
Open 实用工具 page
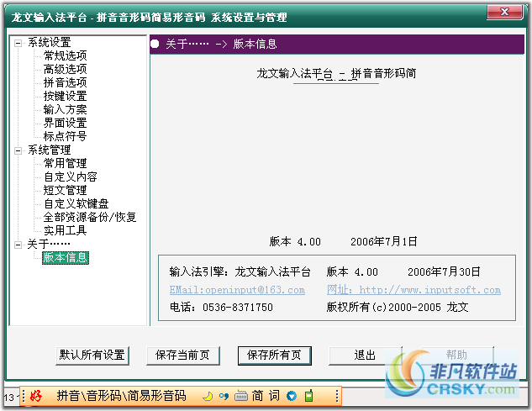66,231
